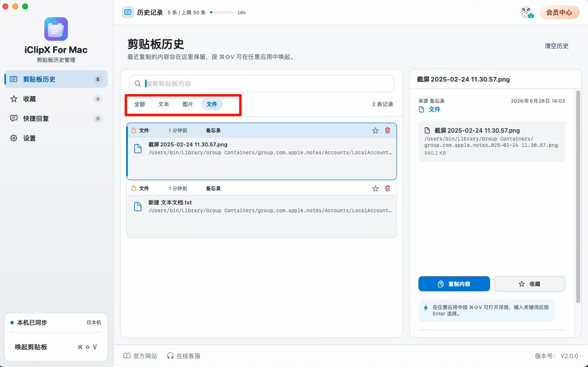Click the 文件 type icon in detail panel
The image size is (588, 367).
[x=421, y=110]
